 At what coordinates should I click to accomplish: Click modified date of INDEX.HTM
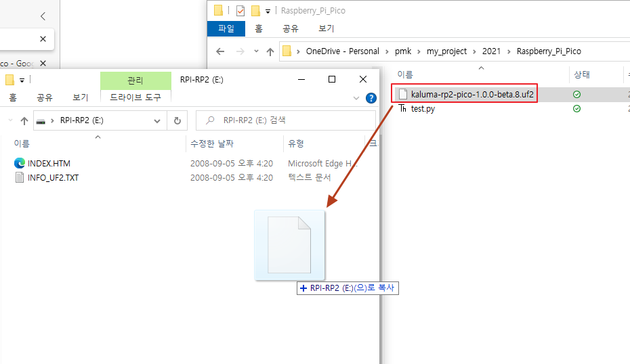[x=232, y=163]
